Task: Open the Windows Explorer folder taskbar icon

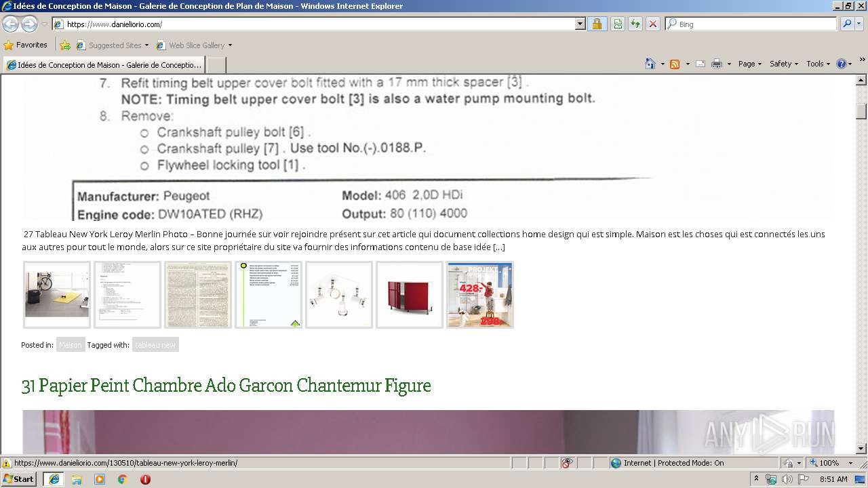Action: click(77, 479)
